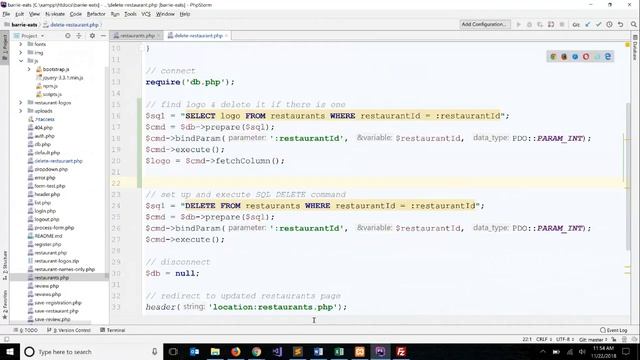This screenshot has height=360, width=640.
Task: Open preview in Firefox browser icon
Action: [564, 57]
